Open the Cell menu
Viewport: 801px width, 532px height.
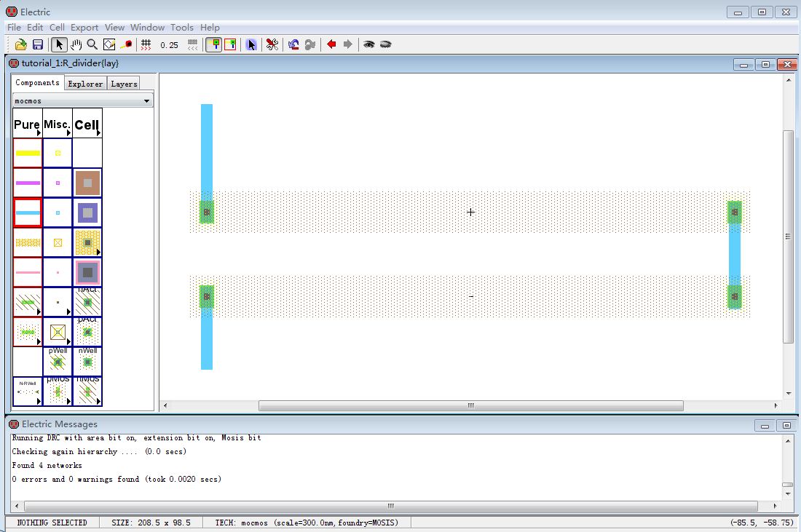tap(57, 28)
